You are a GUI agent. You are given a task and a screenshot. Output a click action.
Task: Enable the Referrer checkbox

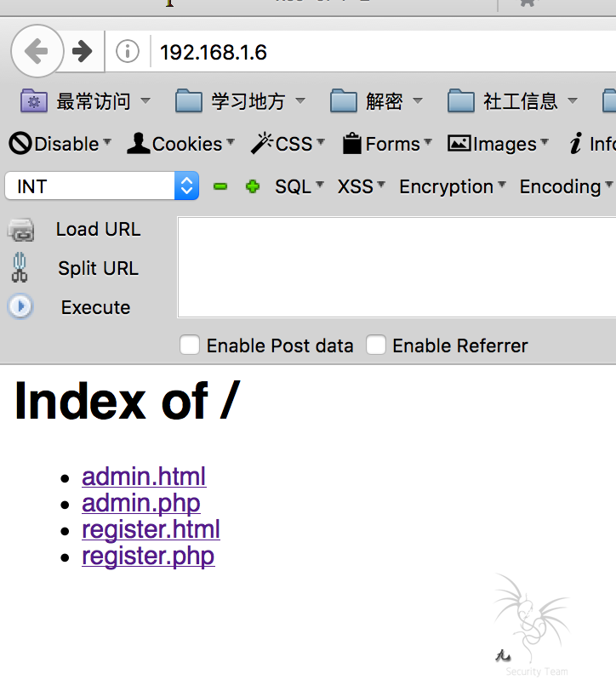376,345
